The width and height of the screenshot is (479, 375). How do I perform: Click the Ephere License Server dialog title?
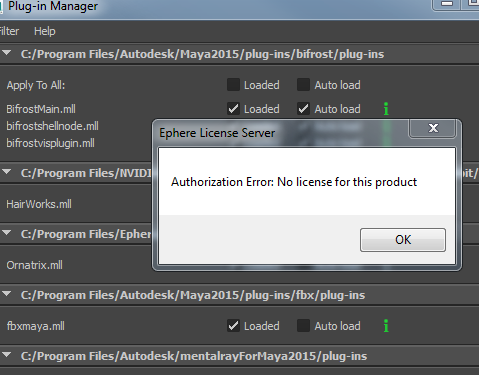217,133
